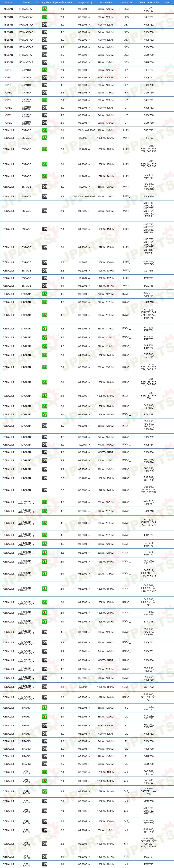
Task: Click engine code 'G9T 645' cell
Action: coord(149,271)
